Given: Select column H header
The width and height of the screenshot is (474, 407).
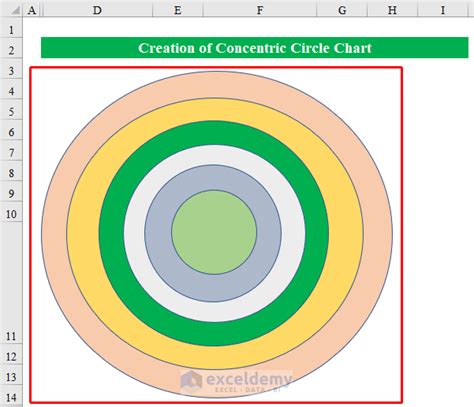Looking at the screenshot, I should coord(392,10).
